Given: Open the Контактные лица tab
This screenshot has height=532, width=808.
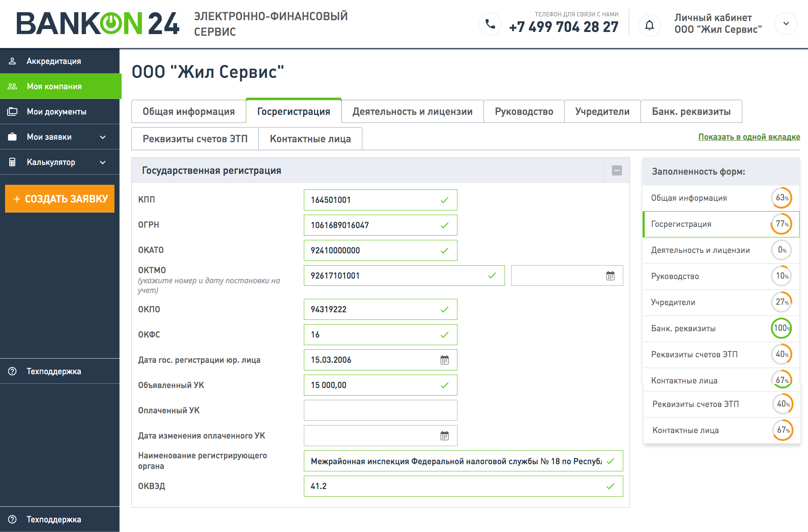Looking at the screenshot, I should (310, 139).
